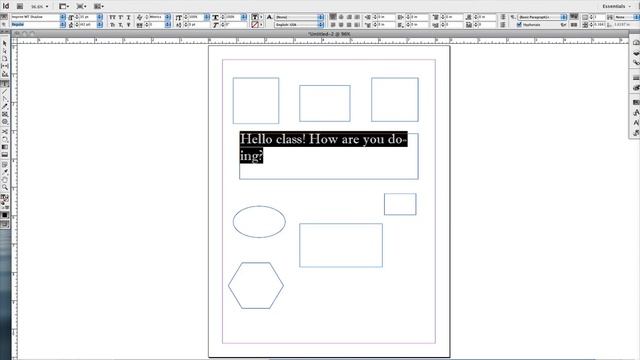
Task: Select the Pencil tool
Action: [x=4, y=107]
